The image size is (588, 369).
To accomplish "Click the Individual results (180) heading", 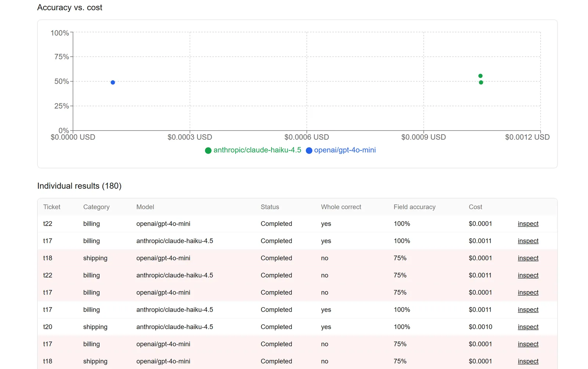I will click(79, 186).
